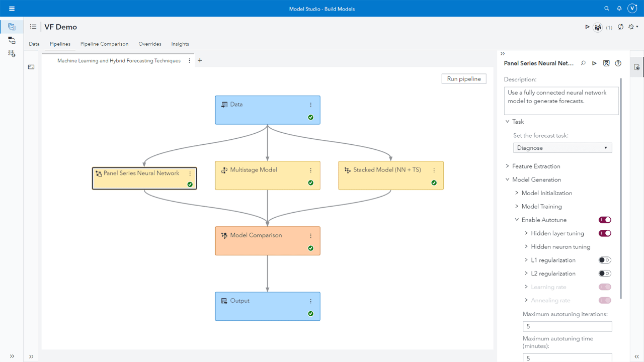Run the project using top-right play icon
644x362 pixels.
click(587, 27)
